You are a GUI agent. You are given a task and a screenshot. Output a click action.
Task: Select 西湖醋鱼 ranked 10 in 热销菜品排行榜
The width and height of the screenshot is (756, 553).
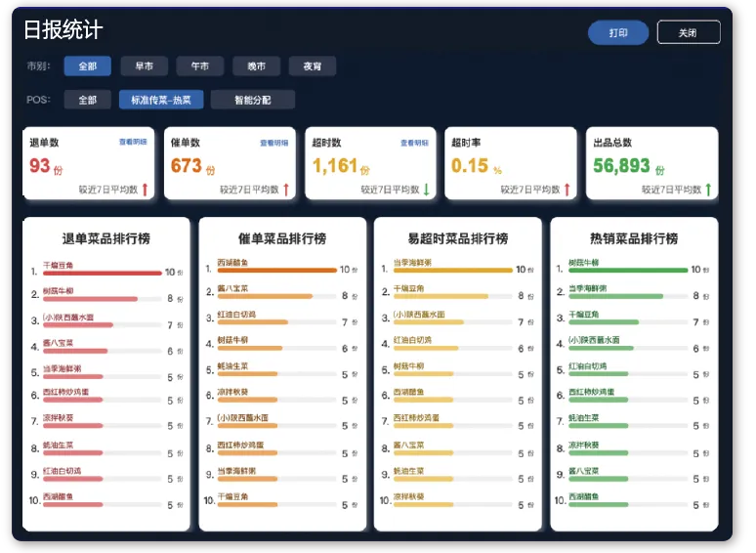click(x=584, y=496)
